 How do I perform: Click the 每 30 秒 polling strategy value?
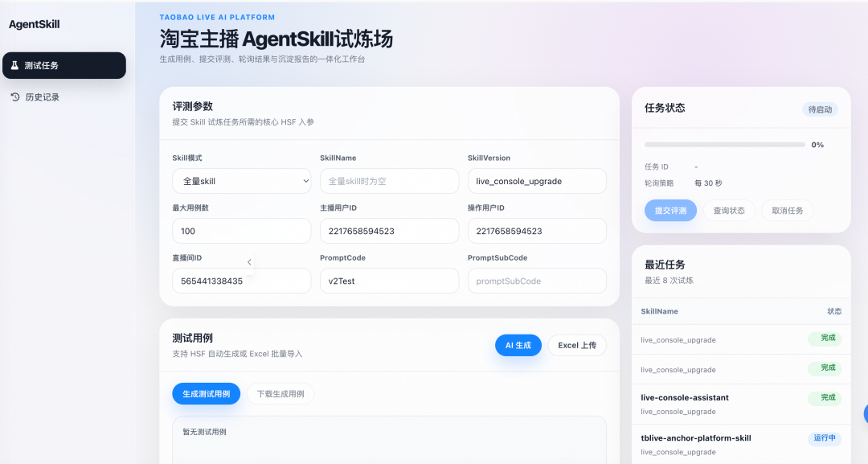point(708,183)
